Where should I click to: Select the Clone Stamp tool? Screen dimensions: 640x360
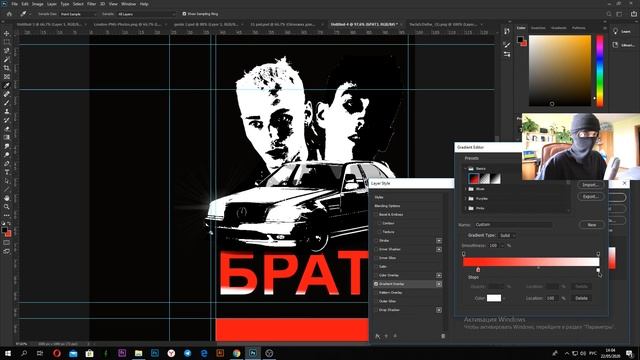tap(7, 111)
